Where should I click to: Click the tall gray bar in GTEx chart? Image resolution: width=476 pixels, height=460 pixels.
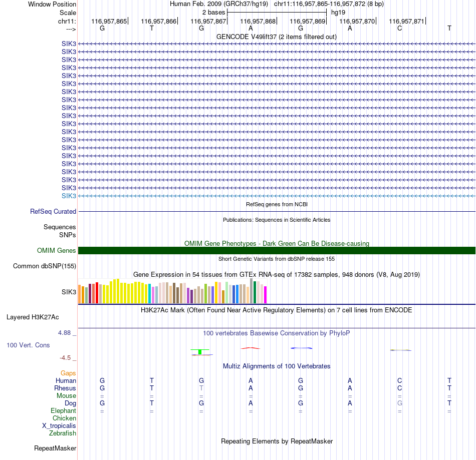[x=252, y=291]
